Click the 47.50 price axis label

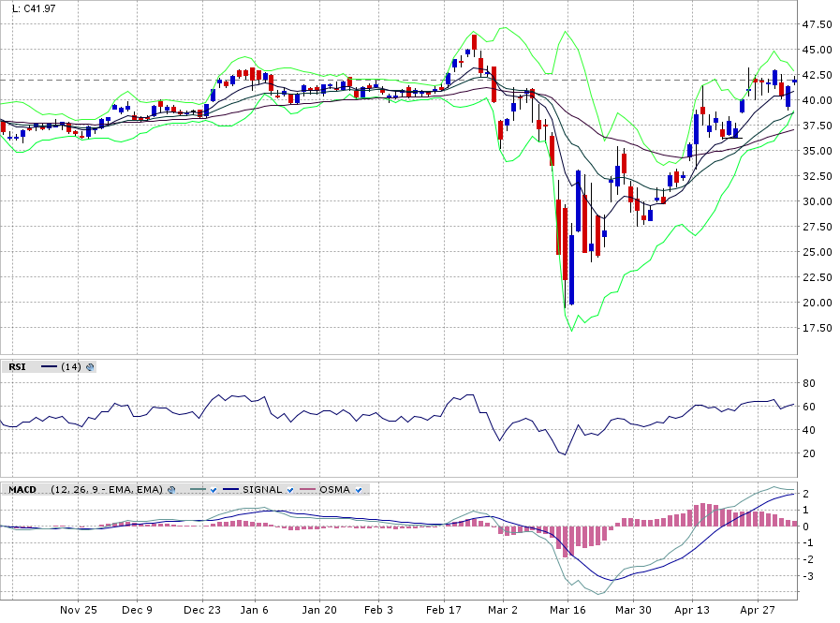point(818,24)
